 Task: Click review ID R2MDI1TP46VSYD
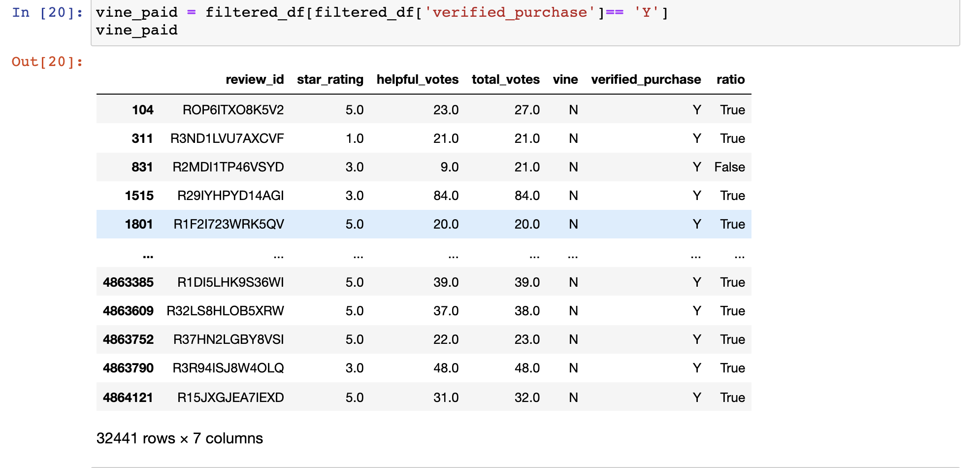tap(228, 167)
